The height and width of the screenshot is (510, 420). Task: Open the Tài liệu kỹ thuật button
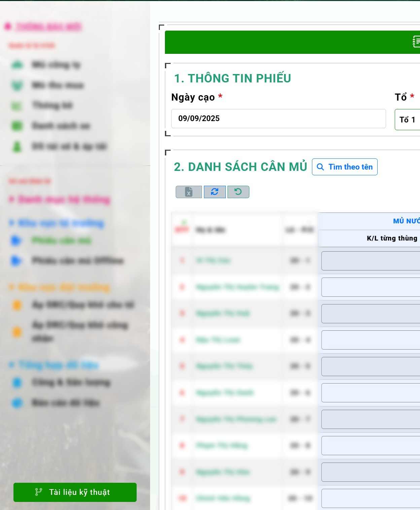point(75,492)
